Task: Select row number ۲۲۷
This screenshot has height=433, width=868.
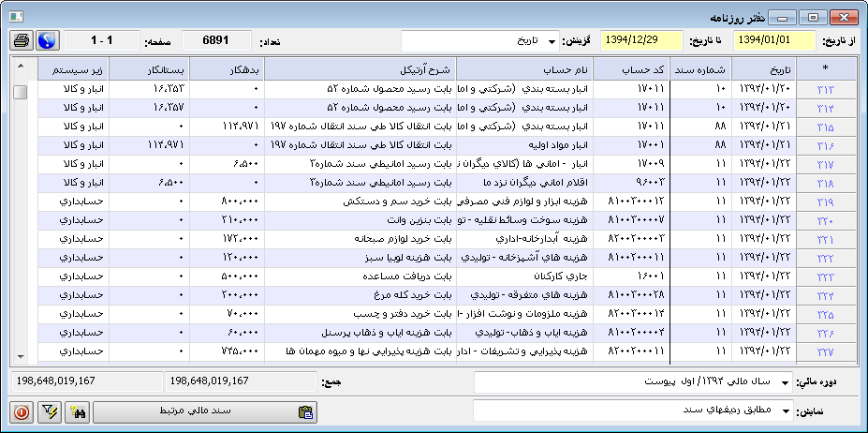Action: 825,353
